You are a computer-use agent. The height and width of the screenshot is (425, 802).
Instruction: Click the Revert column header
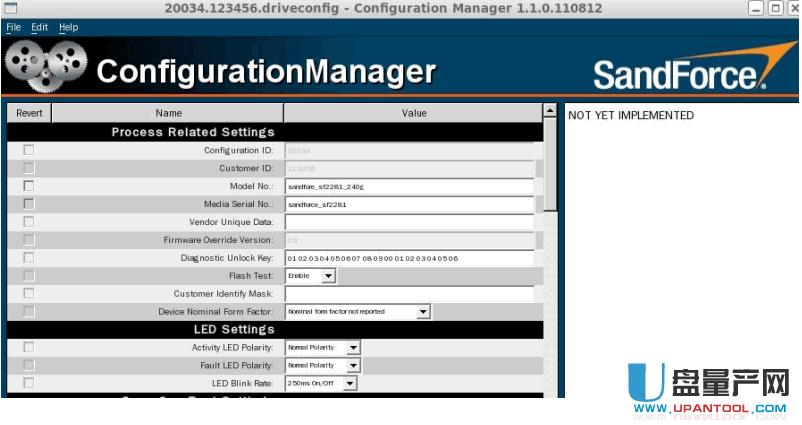[29, 113]
